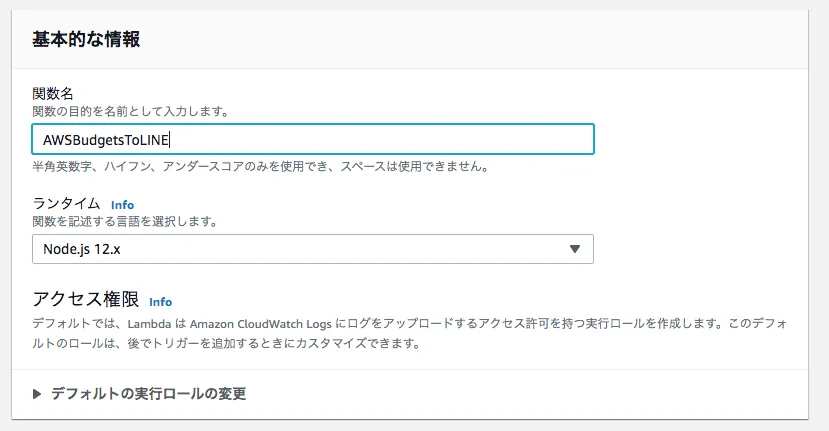This screenshot has height=431, width=829.
Task: Open the Info link beside ランタイム
Action: [122, 204]
